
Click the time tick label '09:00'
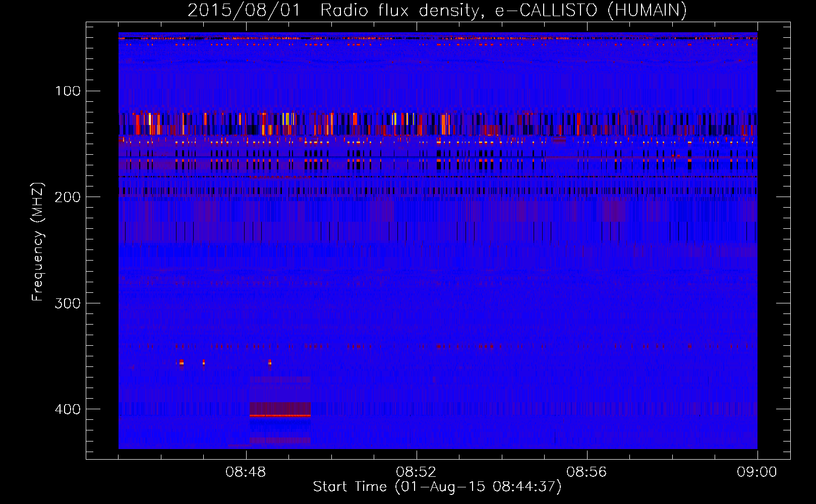tap(757, 472)
